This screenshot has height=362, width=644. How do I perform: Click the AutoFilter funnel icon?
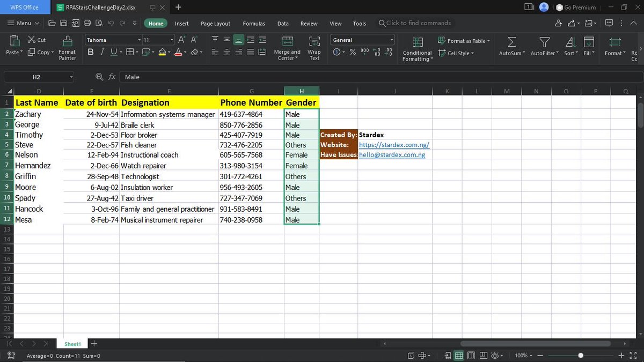[544, 42]
